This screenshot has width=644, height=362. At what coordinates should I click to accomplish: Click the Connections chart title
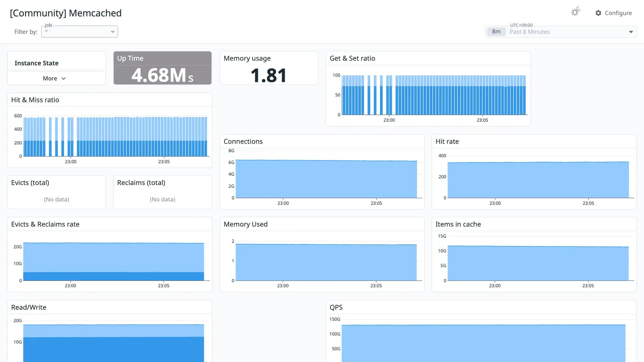click(x=243, y=141)
